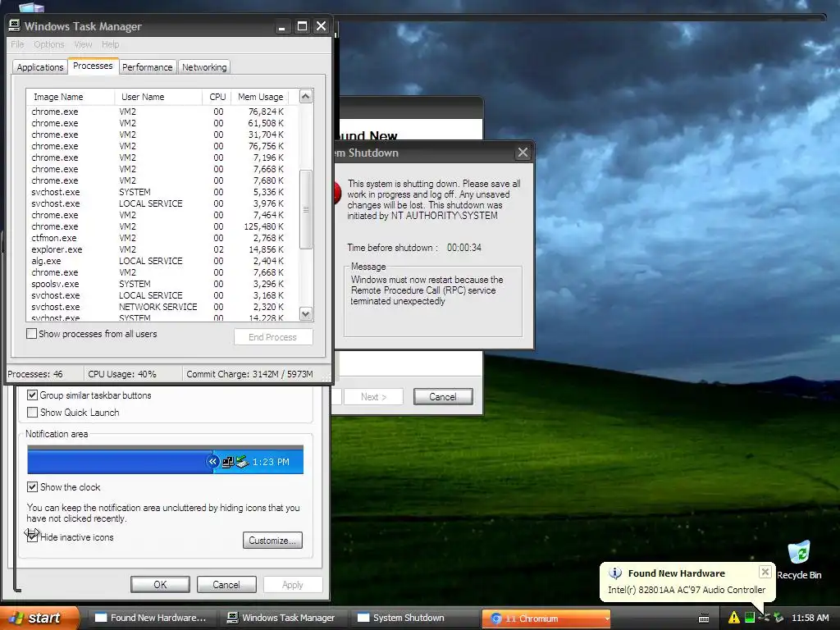Open the Chromium taskbar group dropdown
The height and width of the screenshot is (630, 840).
607,619
